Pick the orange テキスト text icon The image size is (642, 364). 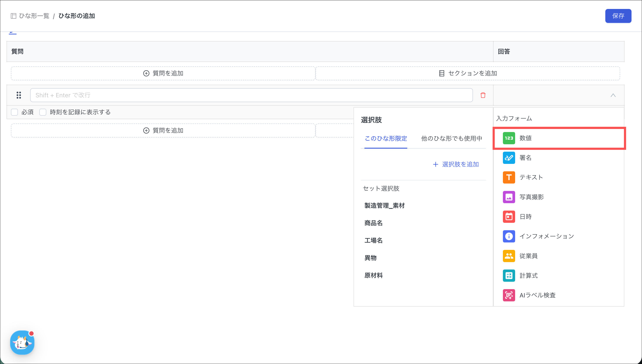pyautogui.click(x=509, y=177)
